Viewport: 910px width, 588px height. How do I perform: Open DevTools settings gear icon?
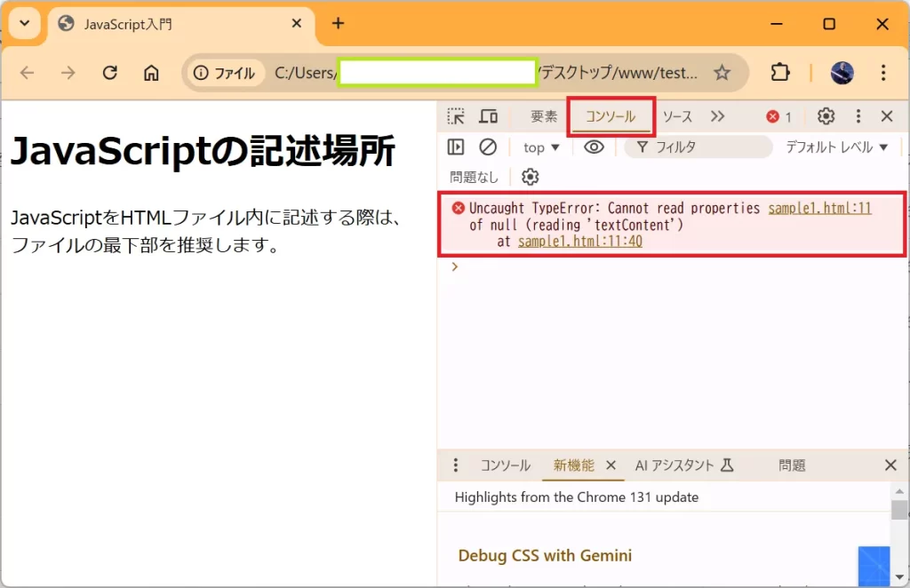tap(826, 116)
